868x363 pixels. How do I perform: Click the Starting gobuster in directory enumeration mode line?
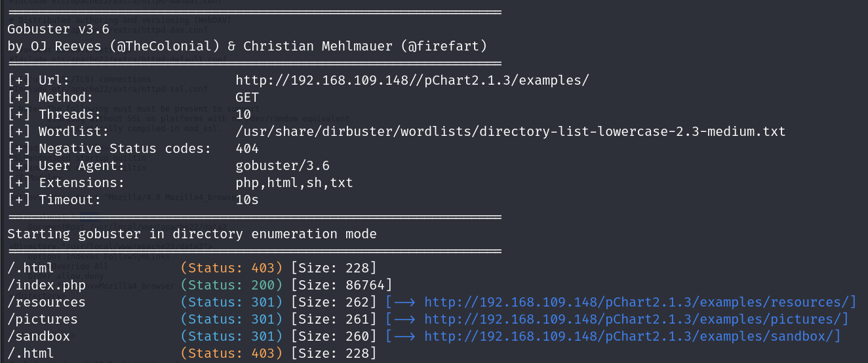tap(192, 234)
